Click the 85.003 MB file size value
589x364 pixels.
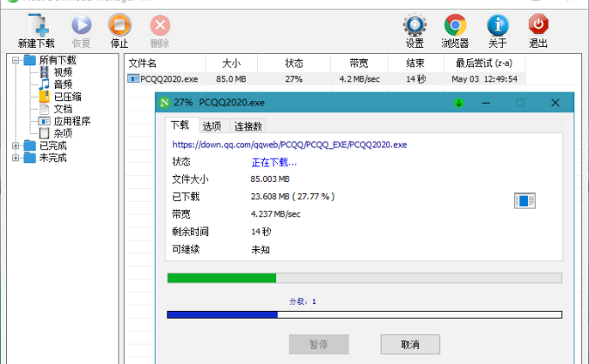coord(270,179)
